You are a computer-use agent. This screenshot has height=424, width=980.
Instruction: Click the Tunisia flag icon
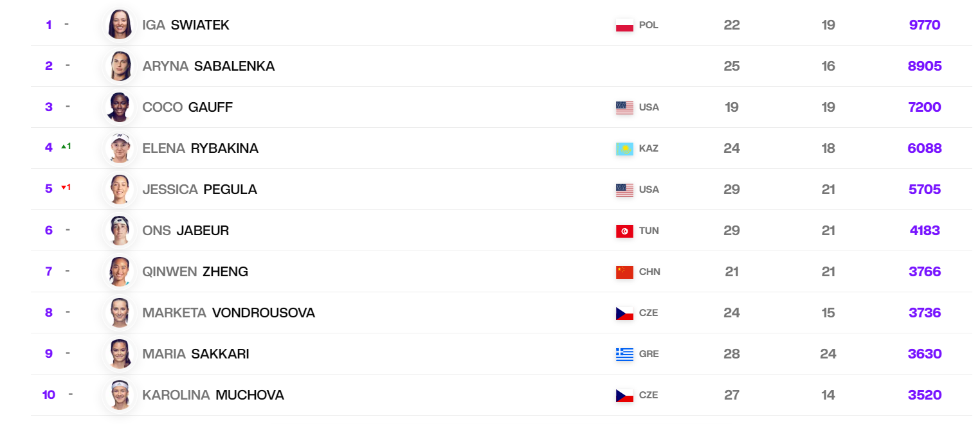(624, 231)
